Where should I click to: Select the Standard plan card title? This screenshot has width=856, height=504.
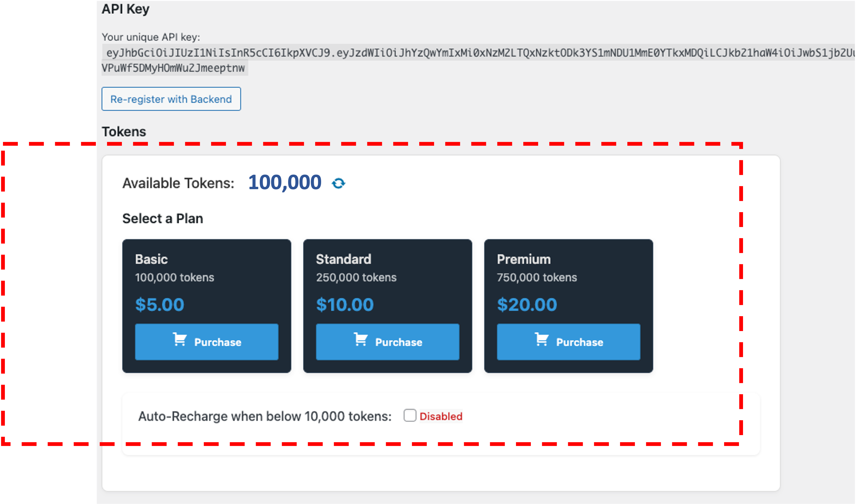[x=344, y=259]
